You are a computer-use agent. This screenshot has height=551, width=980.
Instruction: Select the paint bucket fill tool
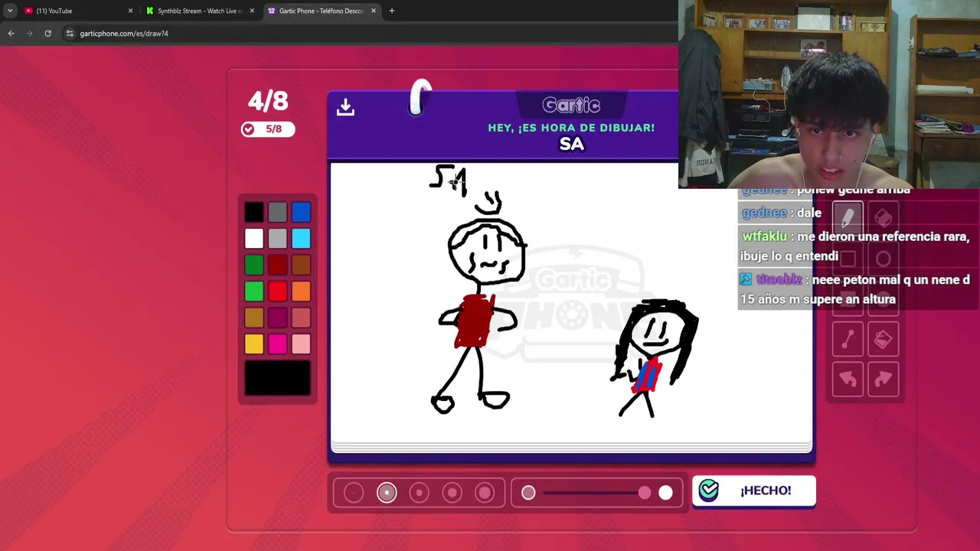click(883, 339)
